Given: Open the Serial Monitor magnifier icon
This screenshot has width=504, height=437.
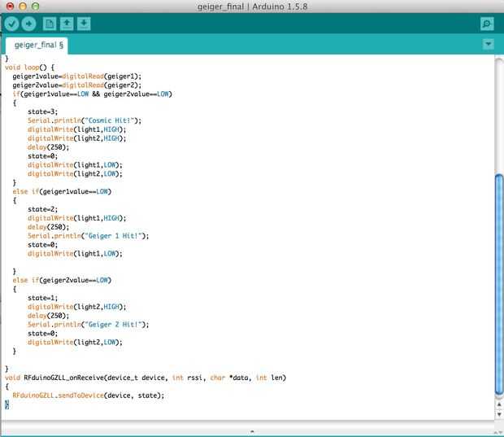Looking at the screenshot, I should point(487,24).
